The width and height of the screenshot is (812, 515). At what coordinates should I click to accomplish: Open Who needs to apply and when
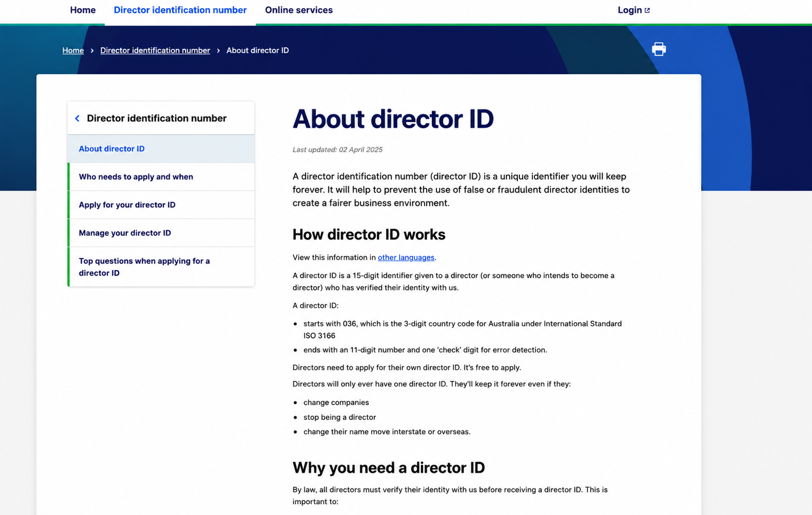coord(161,177)
